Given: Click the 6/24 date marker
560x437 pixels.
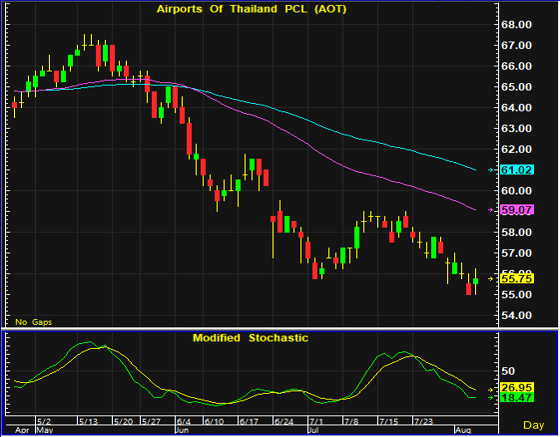Looking at the screenshot, I should point(284,421).
